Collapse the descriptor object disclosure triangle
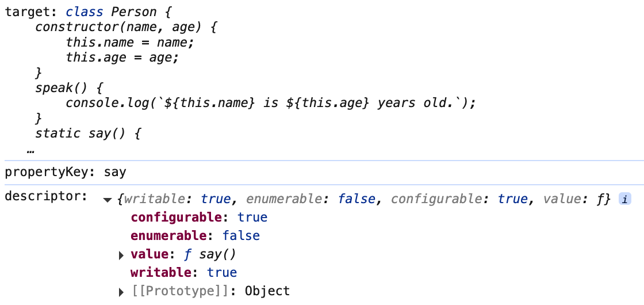 (107, 200)
